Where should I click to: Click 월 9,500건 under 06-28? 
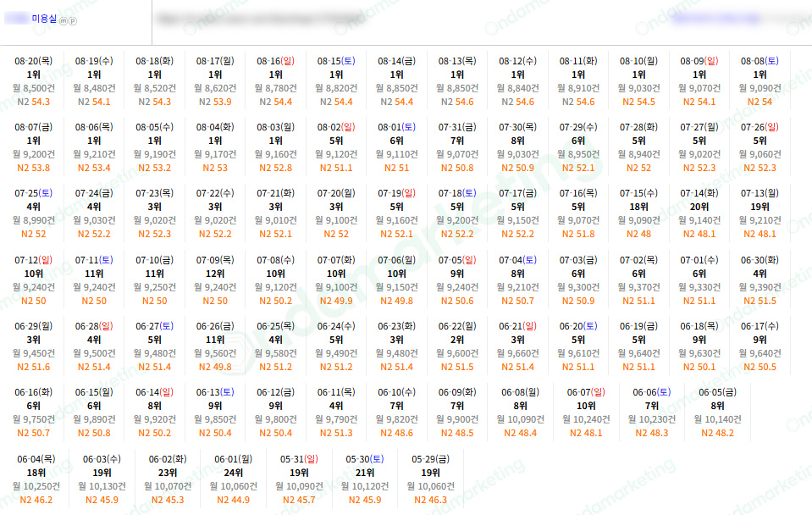[94, 353]
